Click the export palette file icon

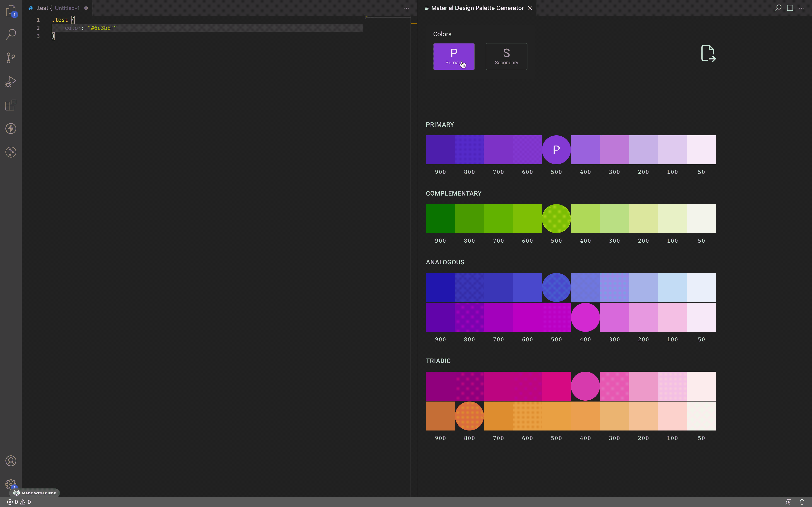708,53
